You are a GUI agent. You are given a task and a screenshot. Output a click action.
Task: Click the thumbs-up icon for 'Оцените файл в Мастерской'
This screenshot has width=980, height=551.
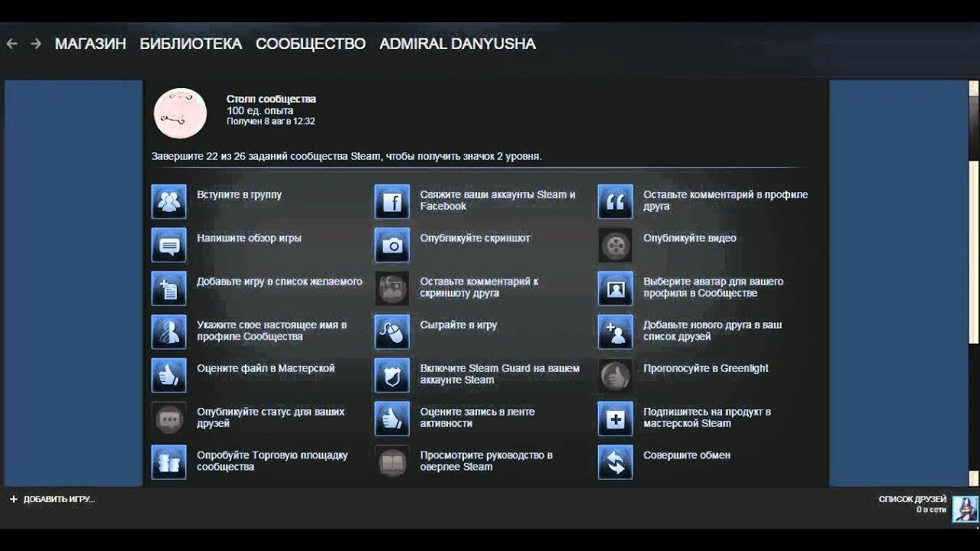click(168, 376)
